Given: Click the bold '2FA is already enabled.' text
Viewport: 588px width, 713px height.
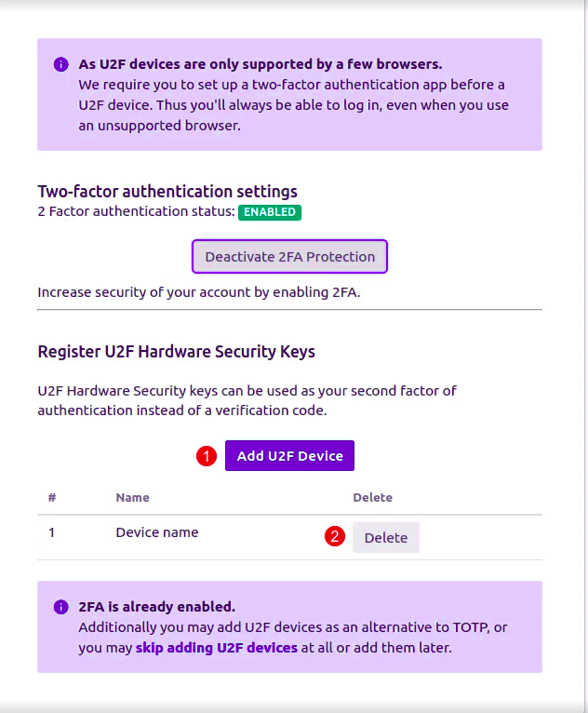Looking at the screenshot, I should tap(156, 607).
